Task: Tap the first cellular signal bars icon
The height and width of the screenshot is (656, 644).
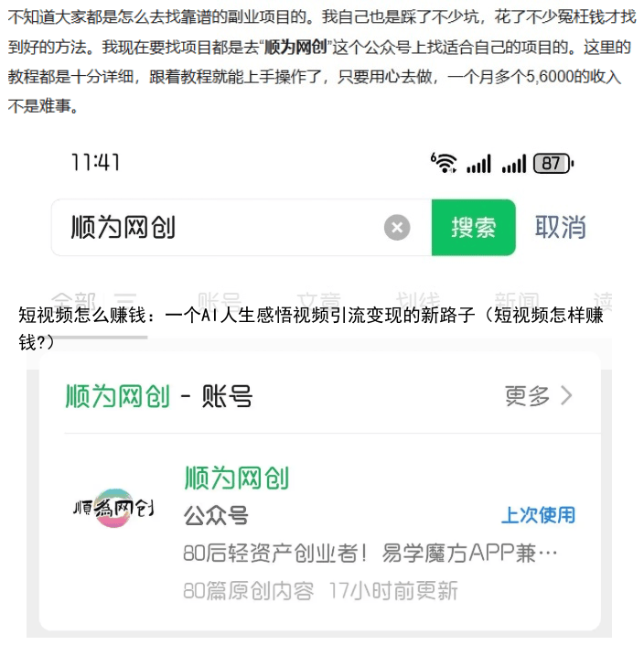Action: click(478, 163)
